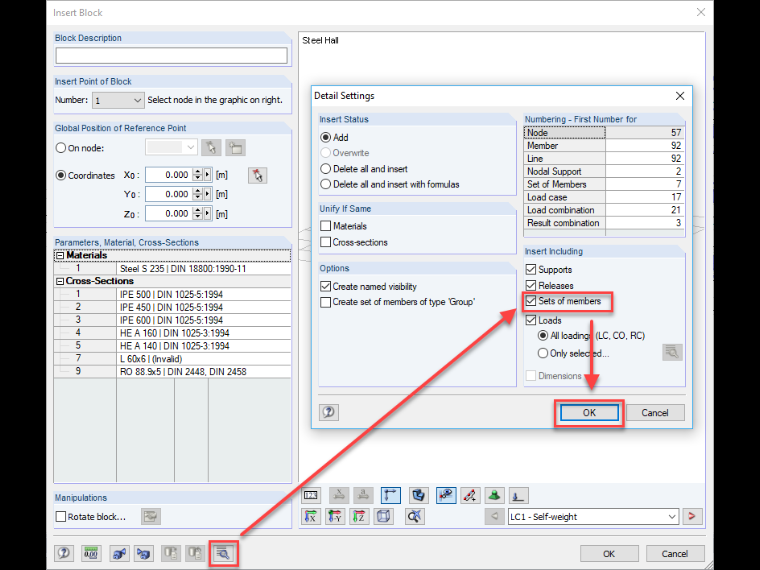This screenshot has width=760, height=570.
Task: Toggle the axes display icon in preview toolbar
Action: pyautogui.click(x=391, y=495)
